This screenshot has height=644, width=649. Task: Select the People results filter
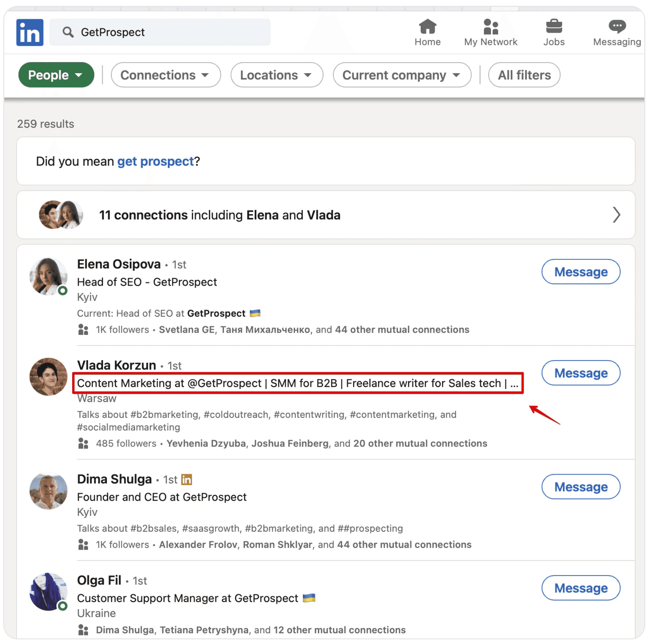click(56, 75)
